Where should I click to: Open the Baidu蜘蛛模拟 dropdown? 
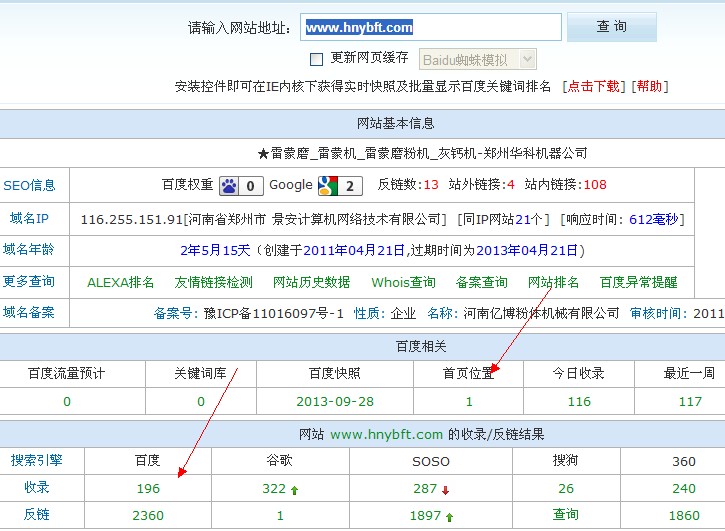[478, 59]
